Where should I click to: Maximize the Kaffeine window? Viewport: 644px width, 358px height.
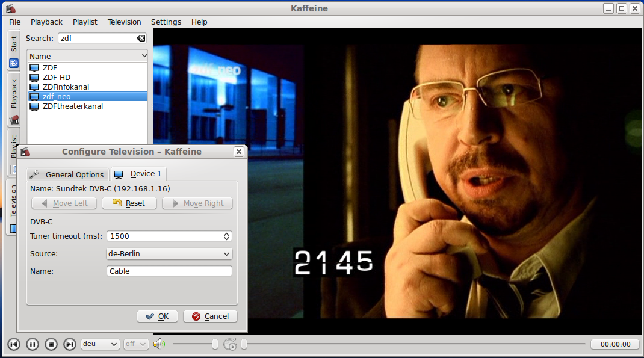[622, 8]
